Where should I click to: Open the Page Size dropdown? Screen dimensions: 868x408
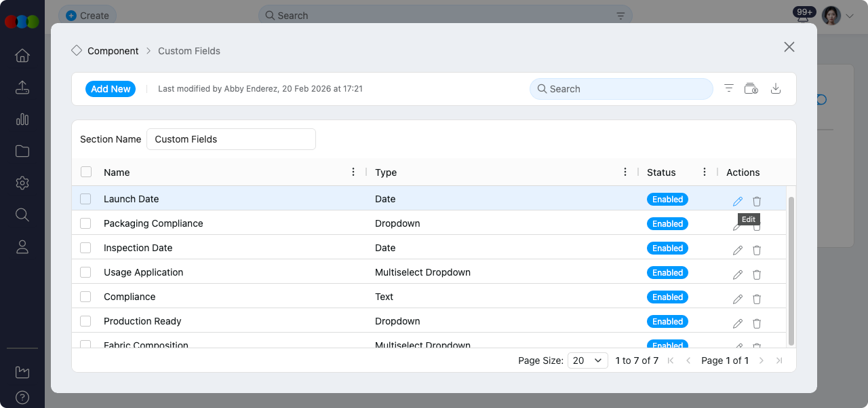point(587,360)
